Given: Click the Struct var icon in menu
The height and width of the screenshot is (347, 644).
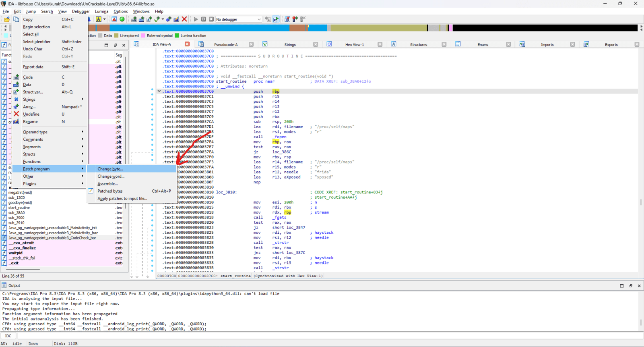Looking at the screenshot, I should coord(16,92).
